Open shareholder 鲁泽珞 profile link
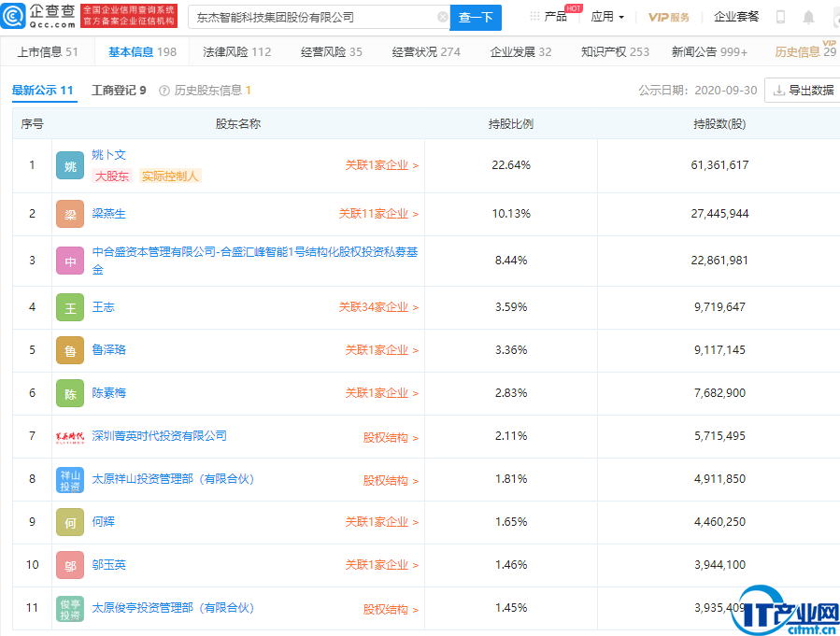The width and height of the screenshot is (840, 636). 108,350
